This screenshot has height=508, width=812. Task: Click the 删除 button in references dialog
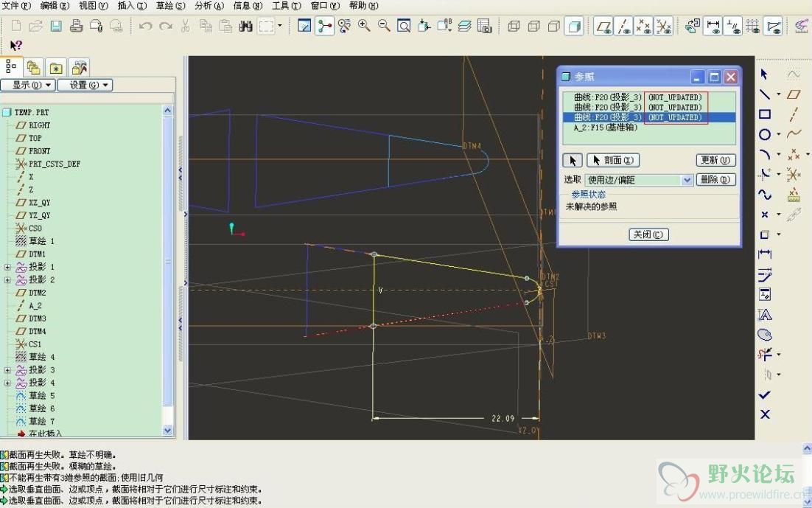pyautogui.click(x=715, y=179)
